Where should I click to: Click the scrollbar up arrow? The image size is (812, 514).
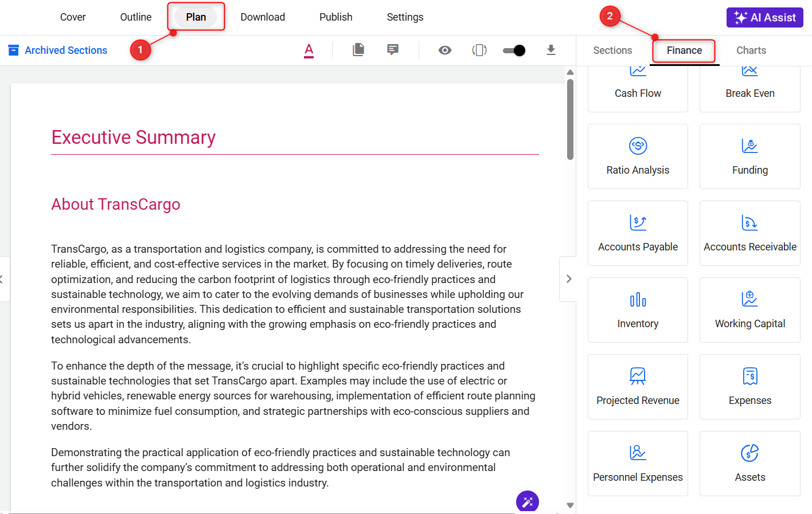[570, 72]
